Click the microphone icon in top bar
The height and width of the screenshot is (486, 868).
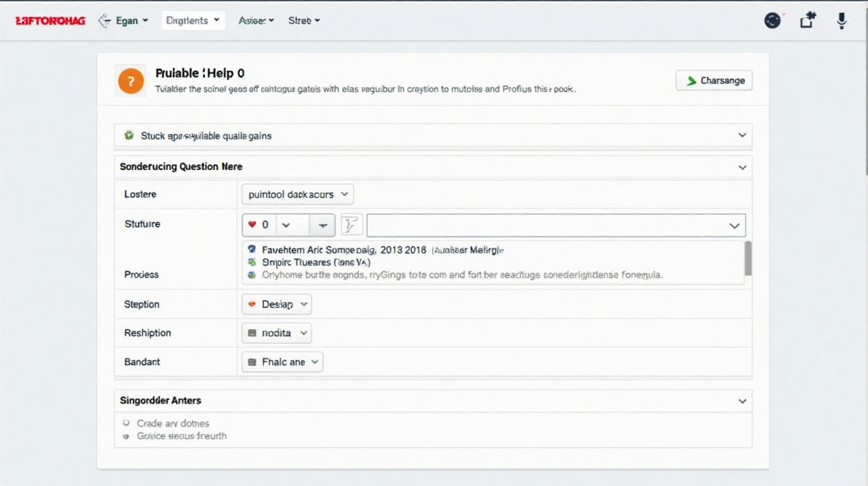[841, 21]
